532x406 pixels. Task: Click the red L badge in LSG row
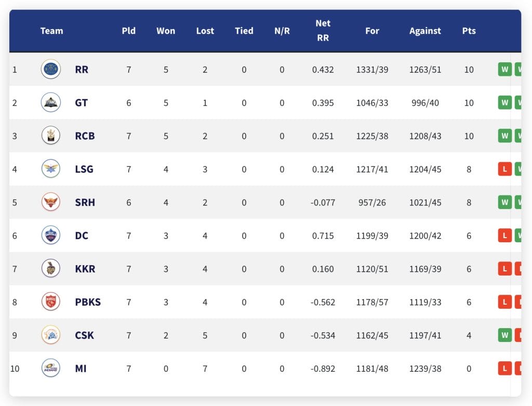[505, 169]
